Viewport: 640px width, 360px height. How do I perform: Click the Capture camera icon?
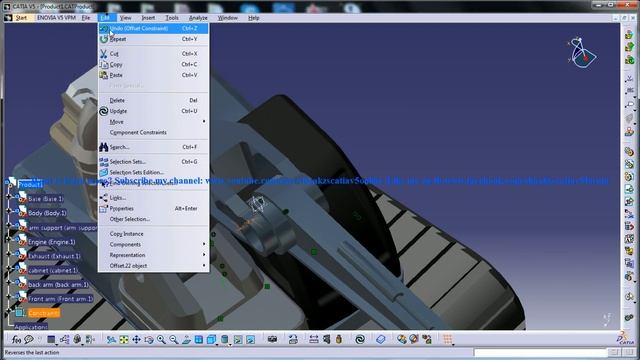(272, 339)
